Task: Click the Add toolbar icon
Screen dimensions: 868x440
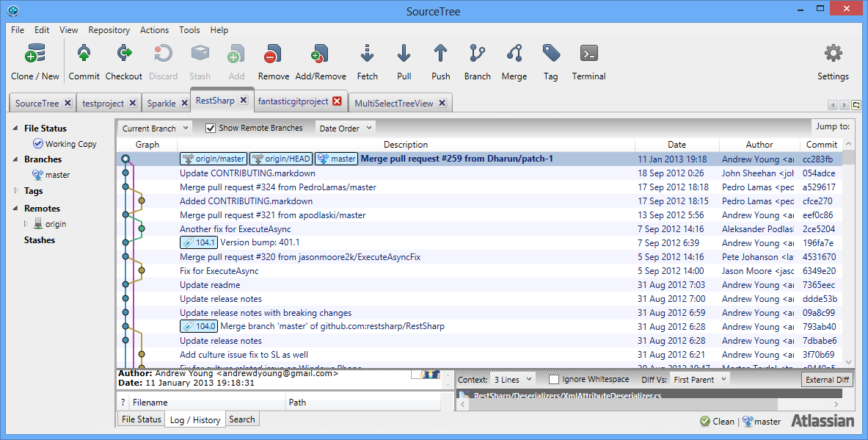Action: tap(236, 54)
